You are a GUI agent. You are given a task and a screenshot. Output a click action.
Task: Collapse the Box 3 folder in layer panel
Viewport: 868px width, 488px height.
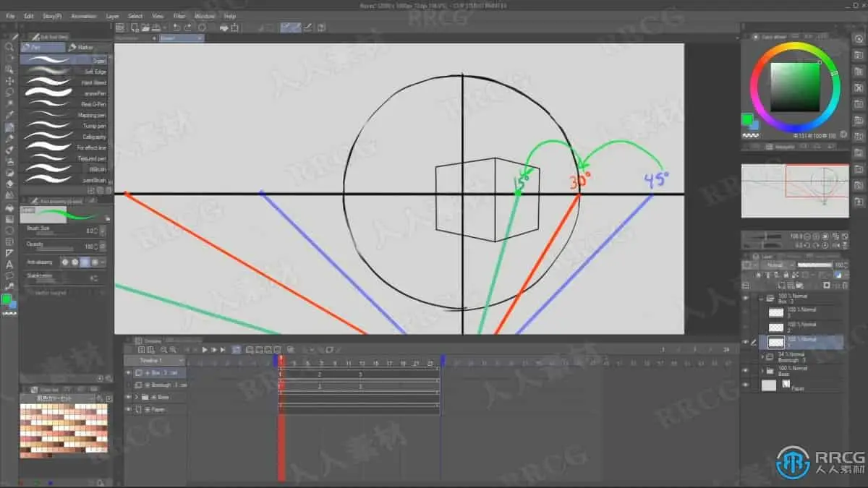click(x=762, y=298)
